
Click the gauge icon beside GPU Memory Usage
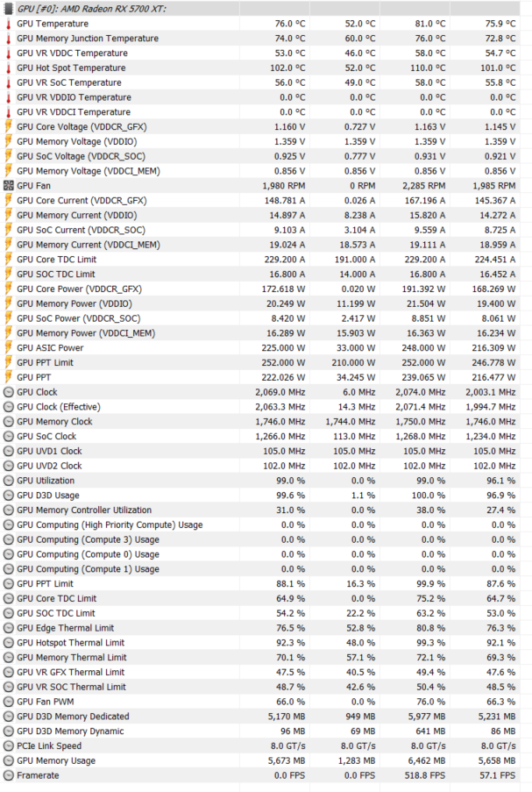(x=8, y=760)
